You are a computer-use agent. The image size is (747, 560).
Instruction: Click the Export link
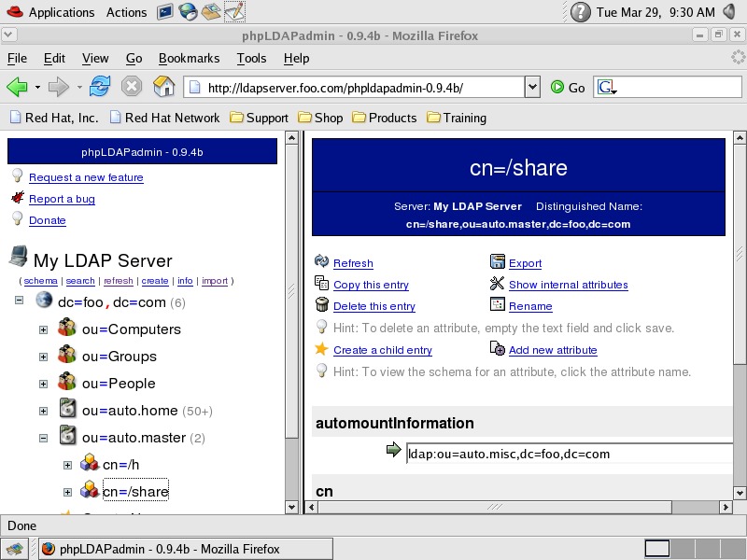tap(525, 263)
